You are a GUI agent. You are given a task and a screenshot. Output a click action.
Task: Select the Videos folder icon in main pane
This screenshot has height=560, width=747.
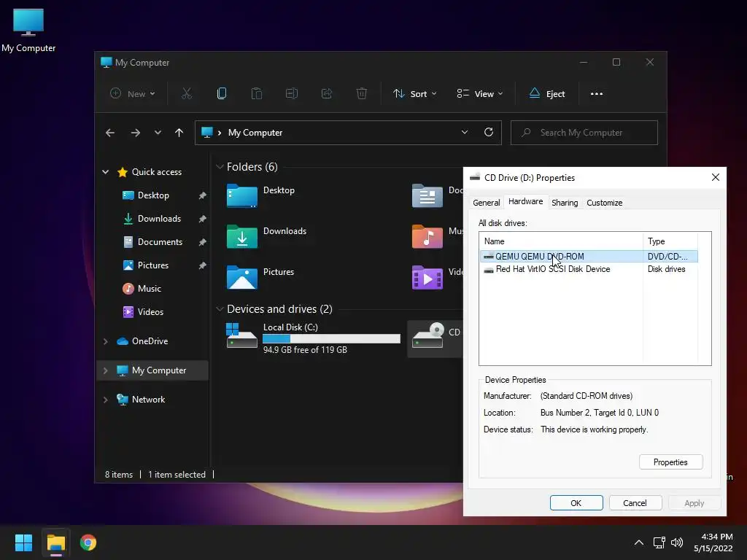pos(427,277)
